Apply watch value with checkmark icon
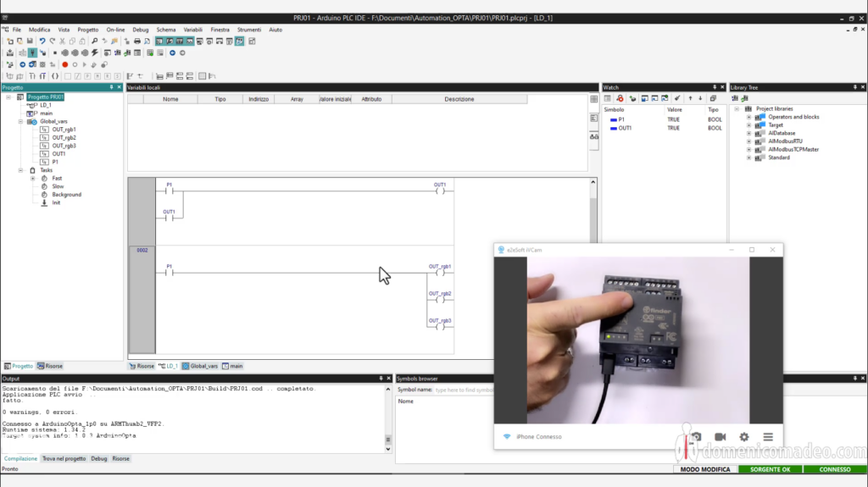The width and height of the screenshot is (868, 487). [x=677, y=98]
